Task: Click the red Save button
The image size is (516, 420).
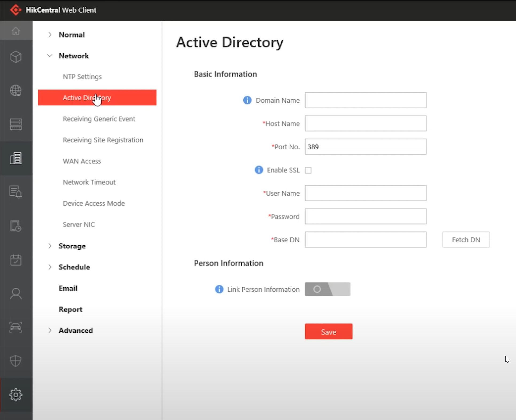Action: 328,331
